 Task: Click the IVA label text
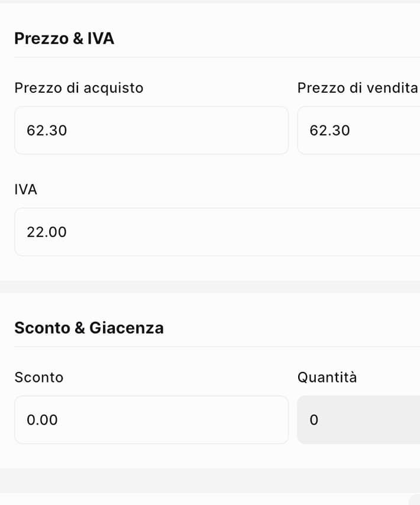pos(26,189)
